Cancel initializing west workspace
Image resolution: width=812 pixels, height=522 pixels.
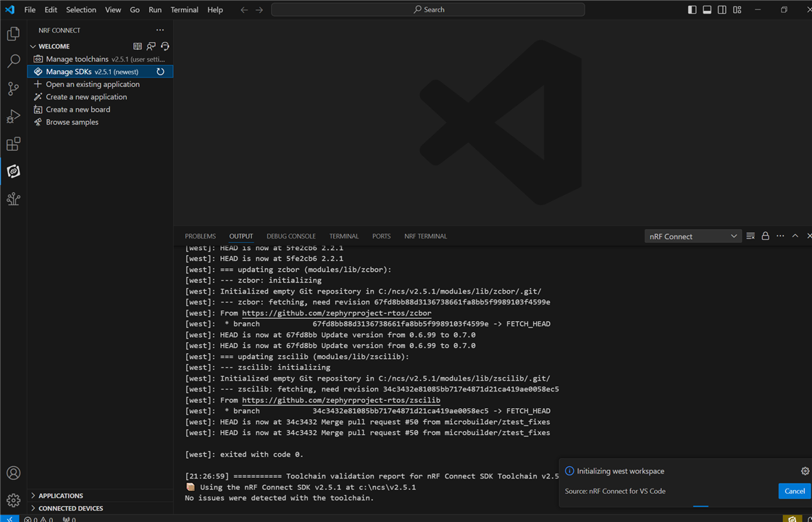[x=795, y=491]
